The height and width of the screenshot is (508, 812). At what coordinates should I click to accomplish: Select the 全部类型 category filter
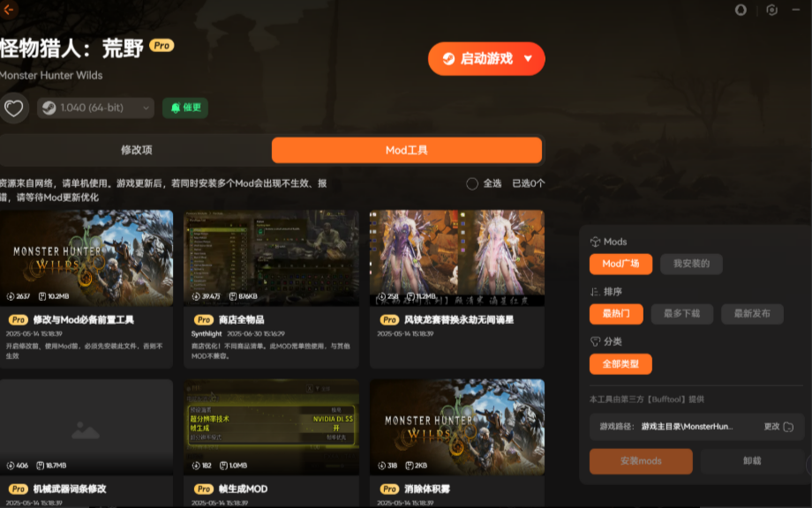coord(620,363)
